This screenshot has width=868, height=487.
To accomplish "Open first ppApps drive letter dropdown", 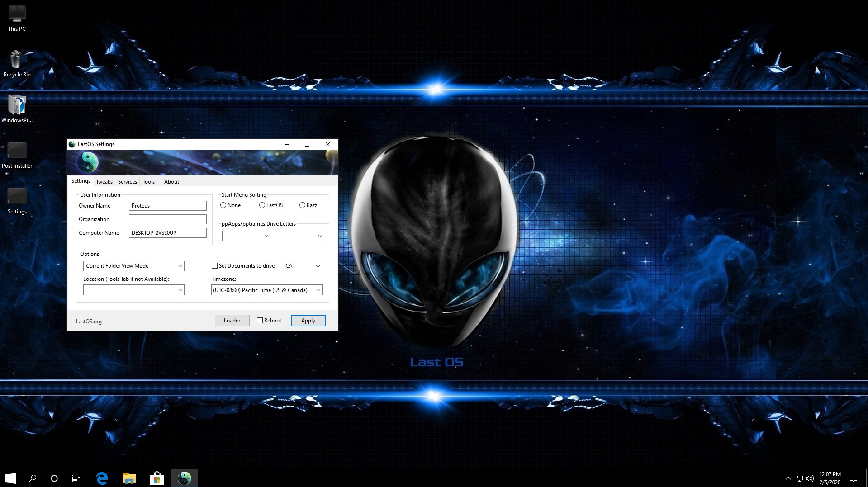I will tap(246, 236).
